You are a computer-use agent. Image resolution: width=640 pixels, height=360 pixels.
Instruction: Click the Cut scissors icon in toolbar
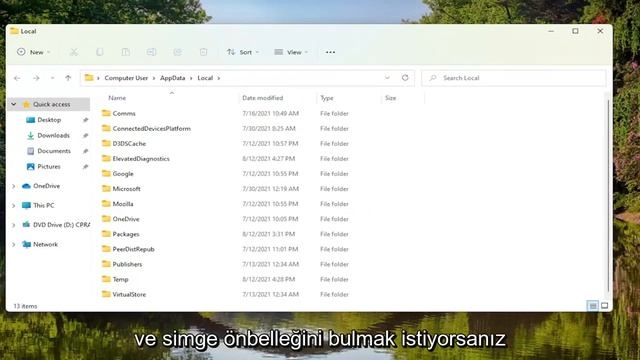tap(74, 52)
